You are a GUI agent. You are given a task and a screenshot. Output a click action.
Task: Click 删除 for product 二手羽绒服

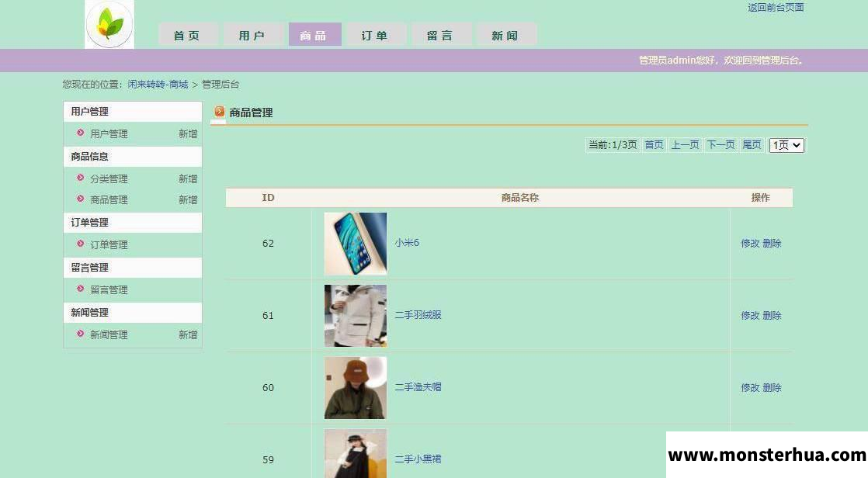tap(773, 315)
